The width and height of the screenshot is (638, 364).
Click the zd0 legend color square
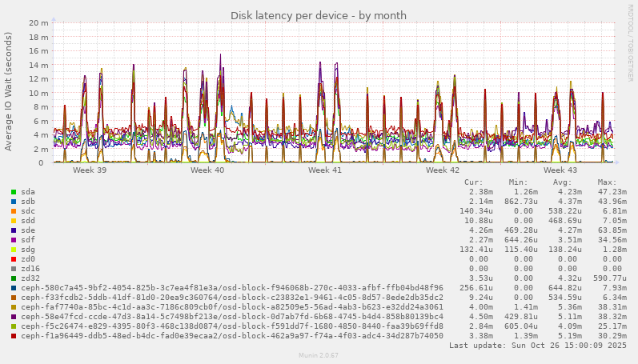[x=14, y=259]
